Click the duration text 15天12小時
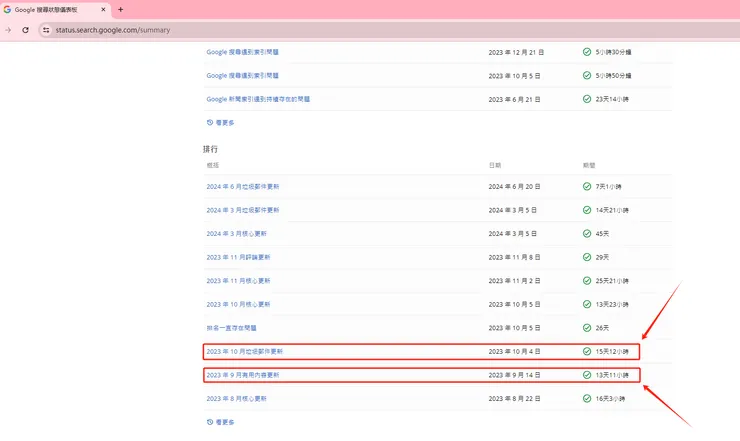740x441 pixels. coord(612,351)
